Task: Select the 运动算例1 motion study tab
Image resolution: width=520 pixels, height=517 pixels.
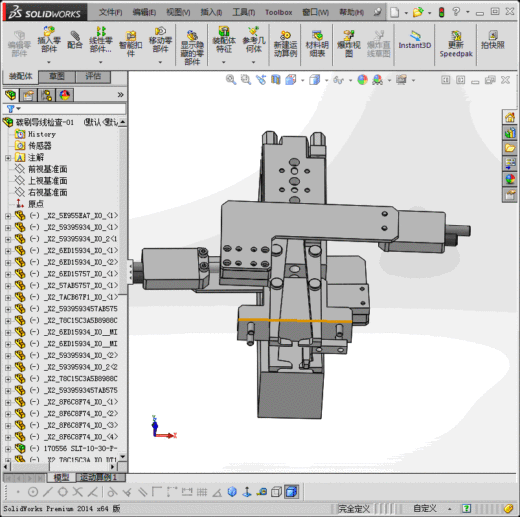Action: 98,477
